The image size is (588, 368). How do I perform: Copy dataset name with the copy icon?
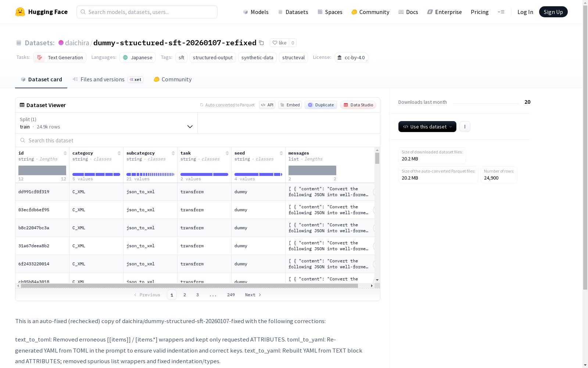pyautogui.click(x=261, y=43)
